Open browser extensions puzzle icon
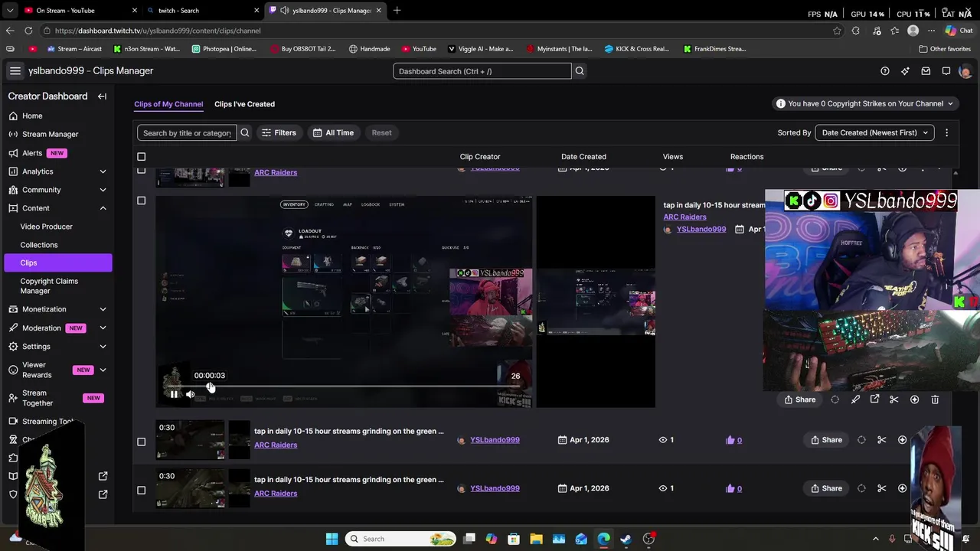Viewport: 980px width, 551px height. 856,31
